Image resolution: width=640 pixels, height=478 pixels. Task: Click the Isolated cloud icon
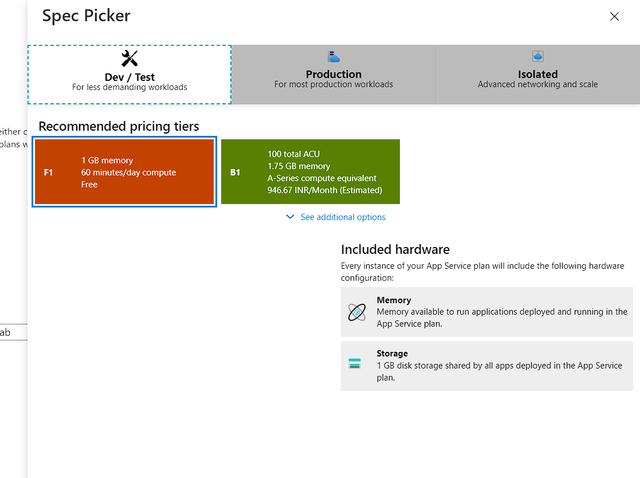tap(538, 56)
